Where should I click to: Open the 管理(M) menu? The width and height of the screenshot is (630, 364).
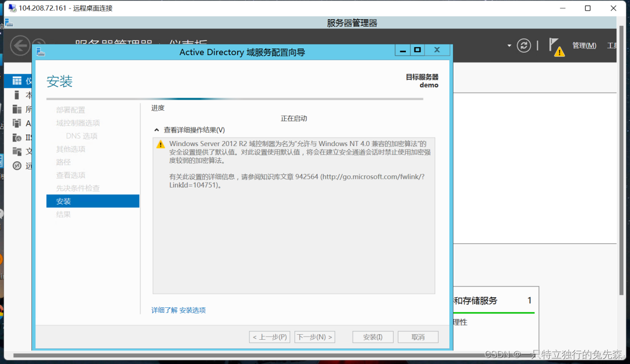584,45
